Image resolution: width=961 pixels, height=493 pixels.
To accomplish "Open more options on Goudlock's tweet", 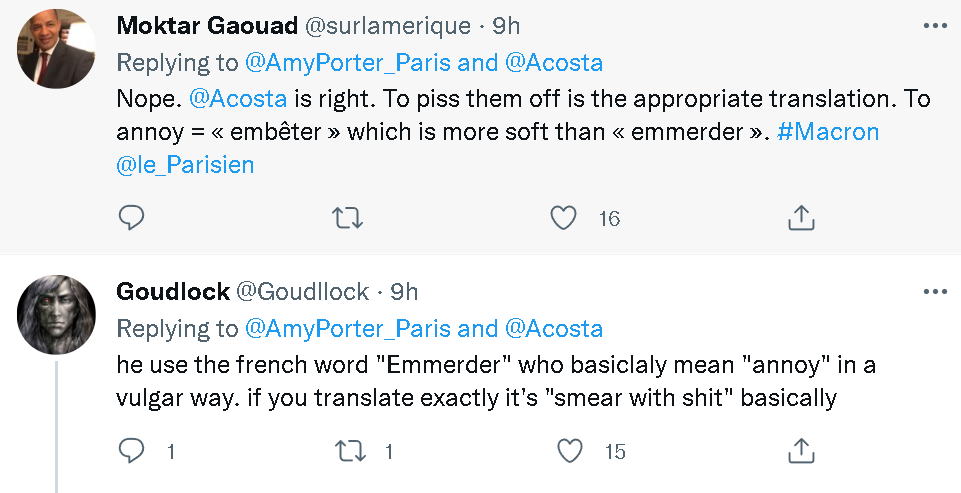I will (x=934, y=292).
